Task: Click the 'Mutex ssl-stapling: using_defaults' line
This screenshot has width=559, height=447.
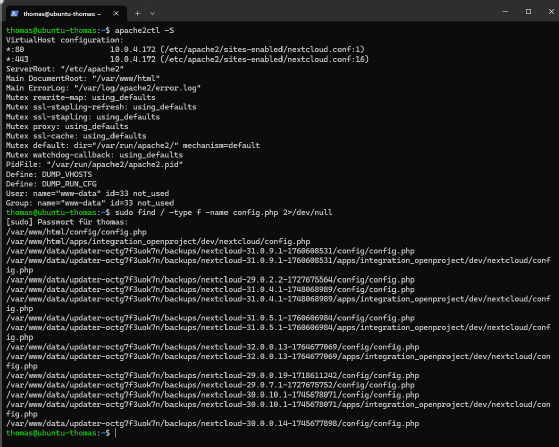Action: point(83,117)
